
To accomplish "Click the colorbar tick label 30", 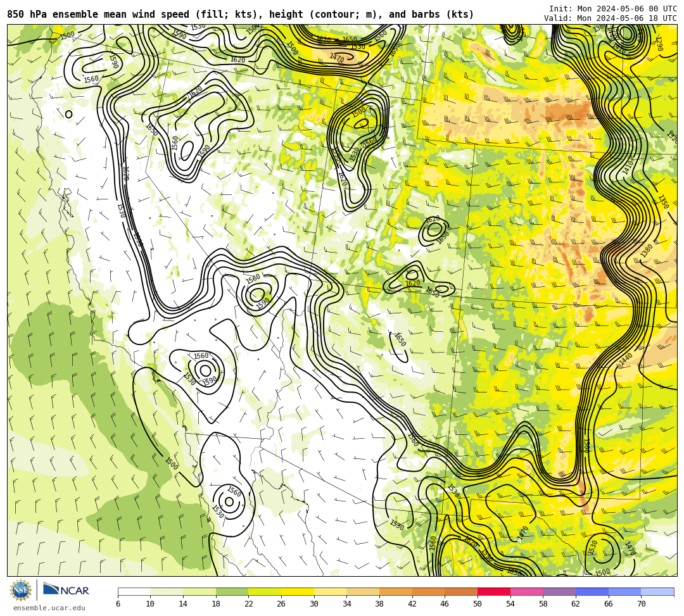I will click(314, 604).
